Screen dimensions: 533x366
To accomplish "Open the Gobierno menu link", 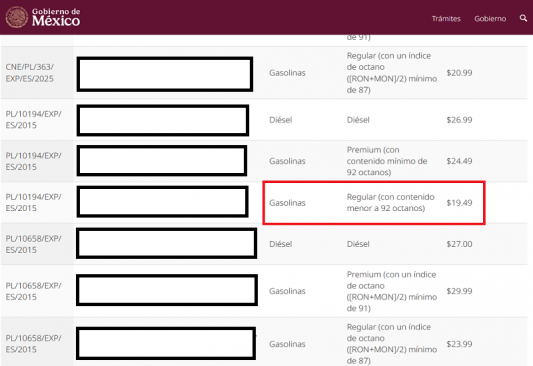I will pyautogui.click(x=490, y=19).
